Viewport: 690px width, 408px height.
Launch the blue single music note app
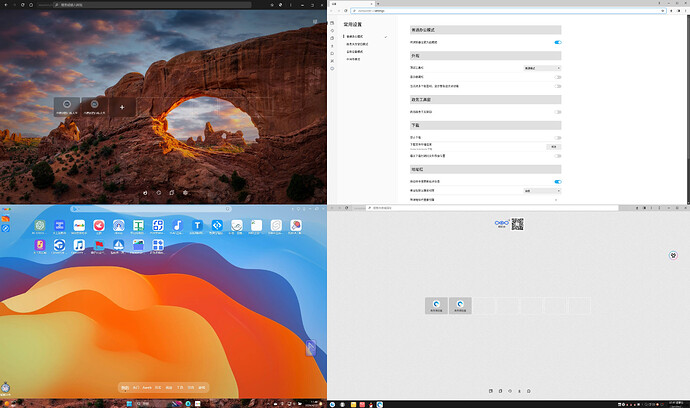(x=177, y=225)
